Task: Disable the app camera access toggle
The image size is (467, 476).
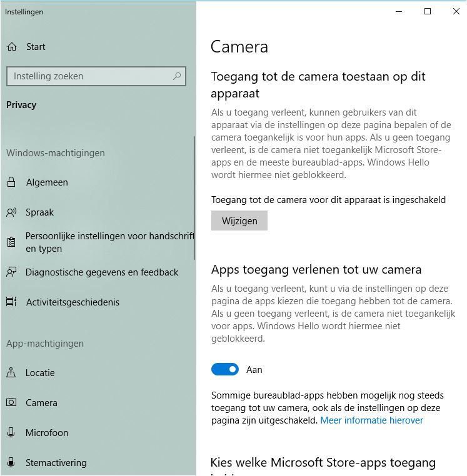Action: pos(225,369)
